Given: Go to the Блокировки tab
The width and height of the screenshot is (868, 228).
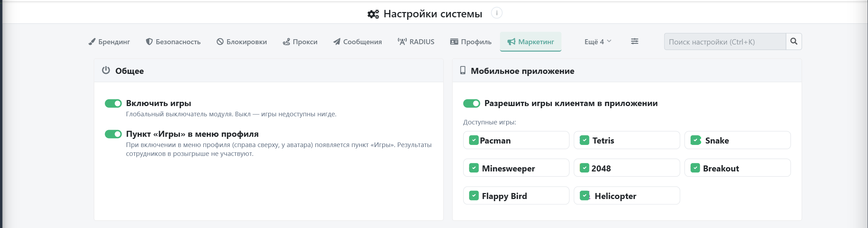Looking at the screenshot, I should point(242,42).
